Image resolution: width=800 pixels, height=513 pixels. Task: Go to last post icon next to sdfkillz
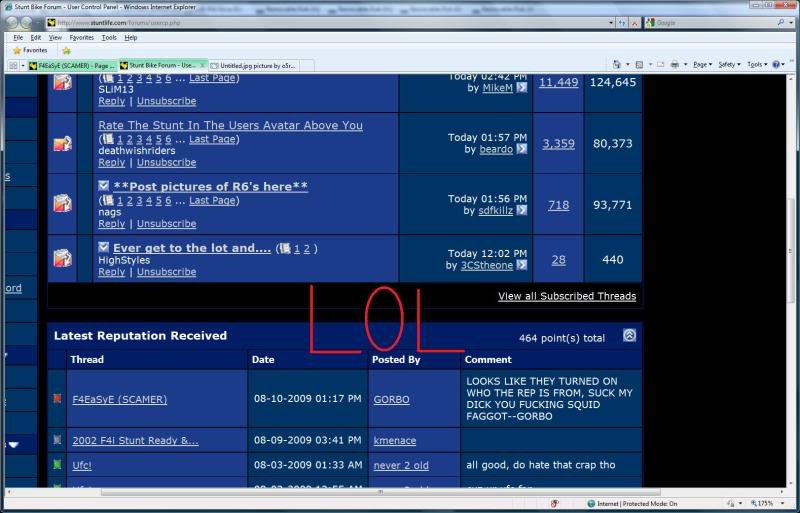[521, 210]
